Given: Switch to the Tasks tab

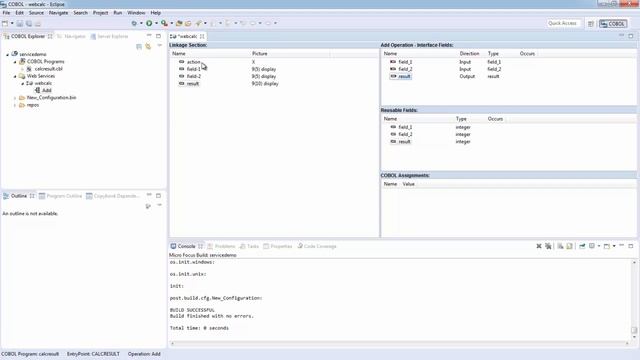Looking at the screenshot, I should [249, 246].
